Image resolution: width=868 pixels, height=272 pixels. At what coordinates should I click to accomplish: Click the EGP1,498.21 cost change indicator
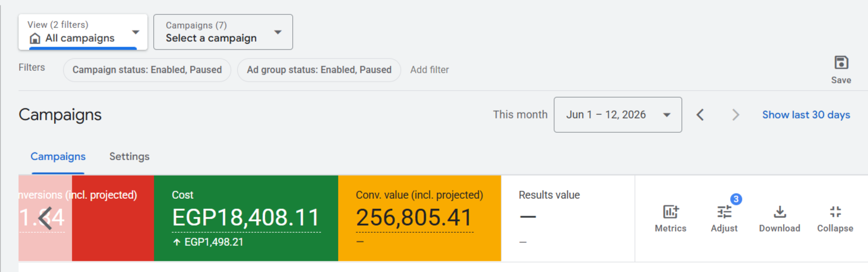[208, 242]
